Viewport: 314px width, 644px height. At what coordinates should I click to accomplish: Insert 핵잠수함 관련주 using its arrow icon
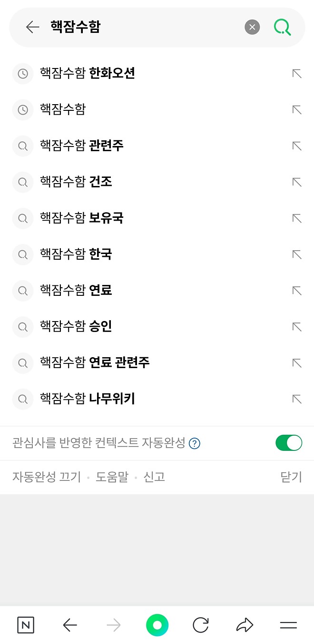(296, 146)
